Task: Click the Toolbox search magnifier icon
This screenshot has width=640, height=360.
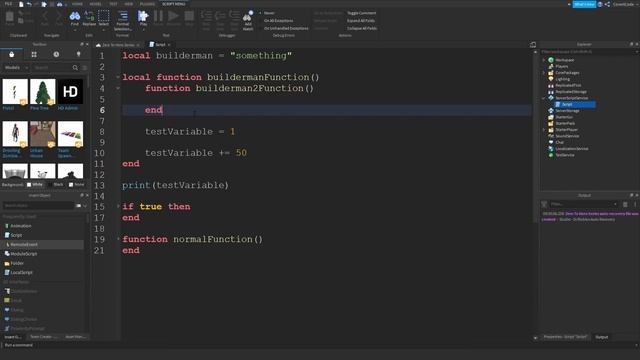Action: coord(75,68)
